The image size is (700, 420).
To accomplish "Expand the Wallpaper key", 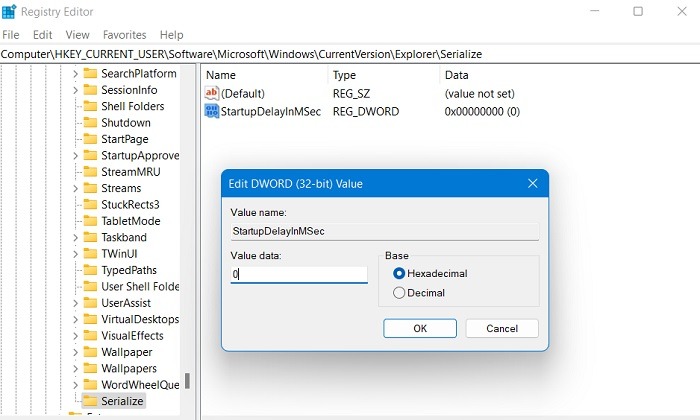I will tap(75, 352).
